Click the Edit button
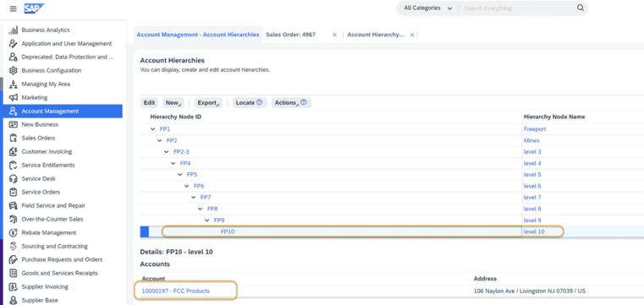The height and width of the screenshot is (305, 644). 150,103
